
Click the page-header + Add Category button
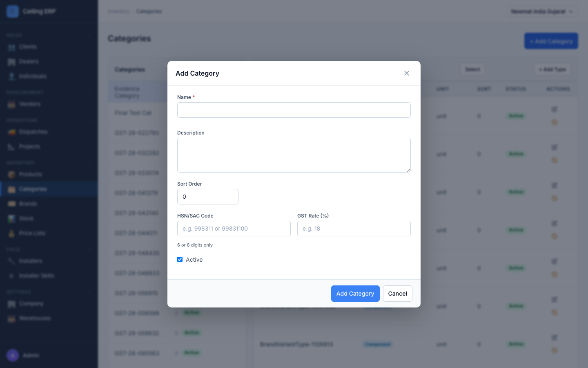(x=551, y=41)
